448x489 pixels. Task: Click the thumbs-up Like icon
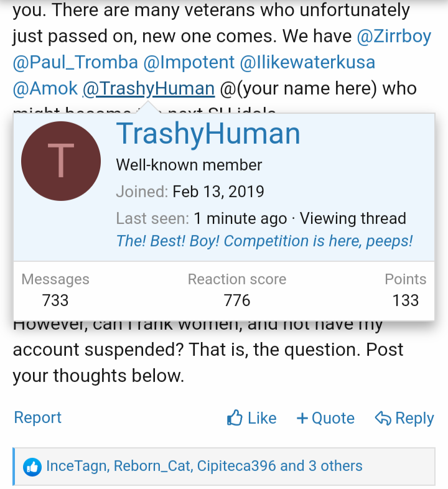tap(235, 418)
